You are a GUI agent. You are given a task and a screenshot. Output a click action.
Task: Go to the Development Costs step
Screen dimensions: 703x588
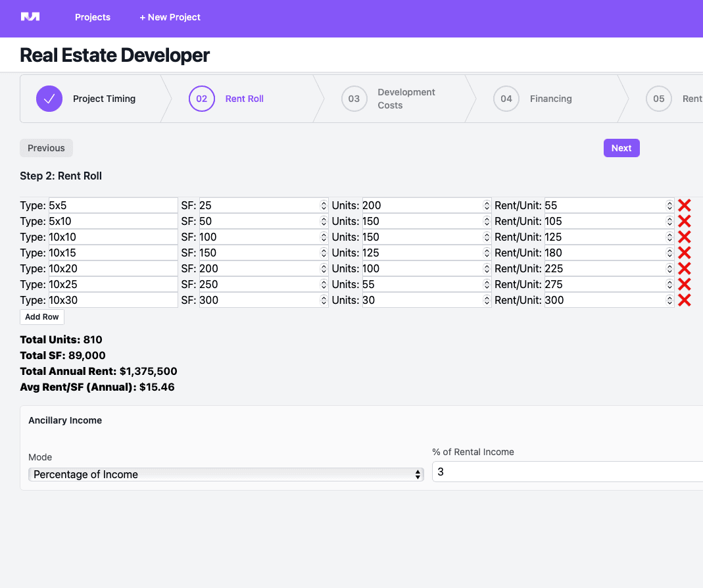(389, 99)
